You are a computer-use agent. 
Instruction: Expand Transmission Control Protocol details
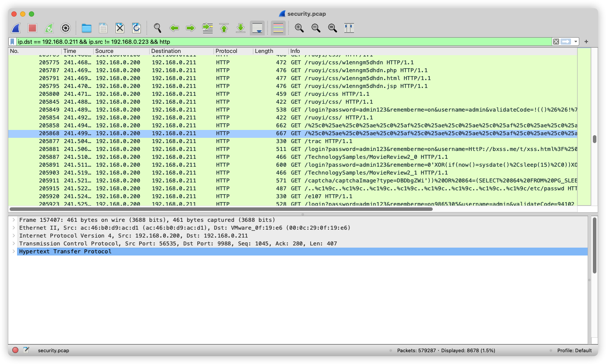tap(14, 244)
